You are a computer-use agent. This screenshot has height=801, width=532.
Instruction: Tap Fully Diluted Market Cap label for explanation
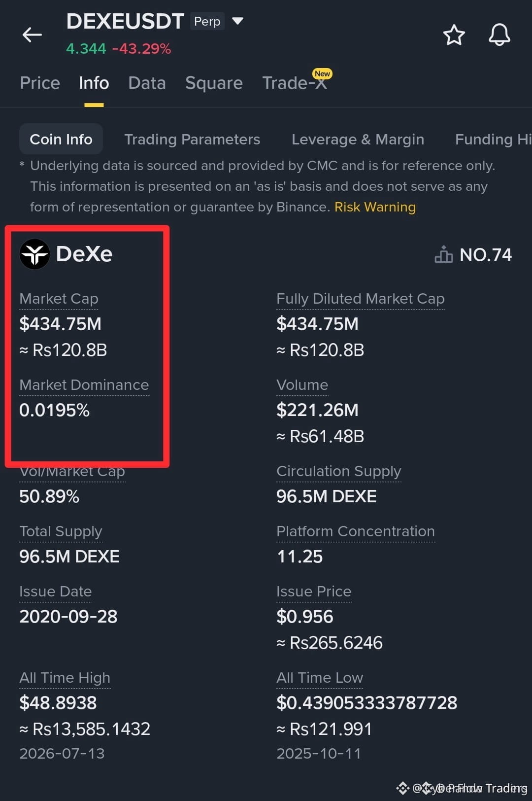pyautogui.click(x=361, y=299)
